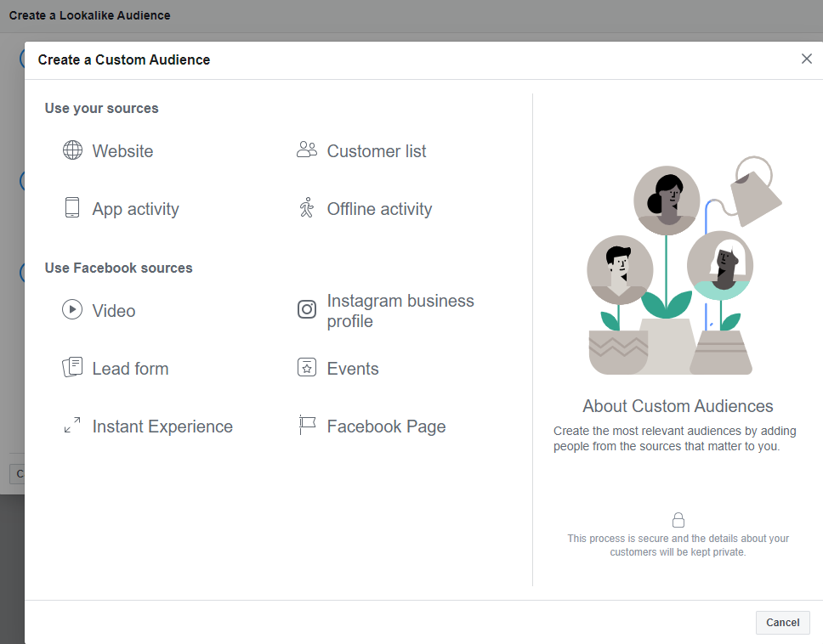Click the custom audiences plant illustration
Viewport: 823px width, 644px height.
coord(684,265)
